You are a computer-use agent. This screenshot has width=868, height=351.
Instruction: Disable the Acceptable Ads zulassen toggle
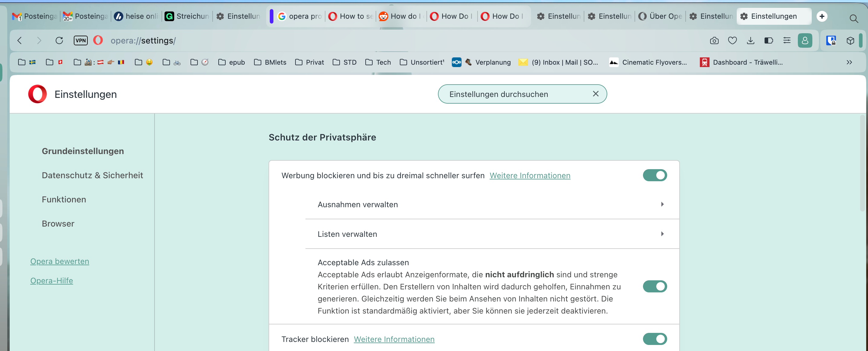654,286
